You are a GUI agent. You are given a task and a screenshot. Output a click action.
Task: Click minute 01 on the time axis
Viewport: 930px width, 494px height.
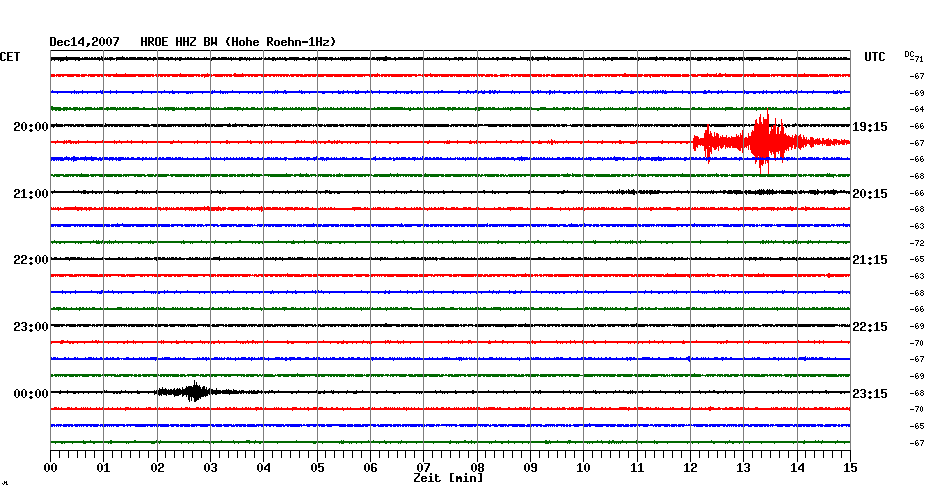104,467
